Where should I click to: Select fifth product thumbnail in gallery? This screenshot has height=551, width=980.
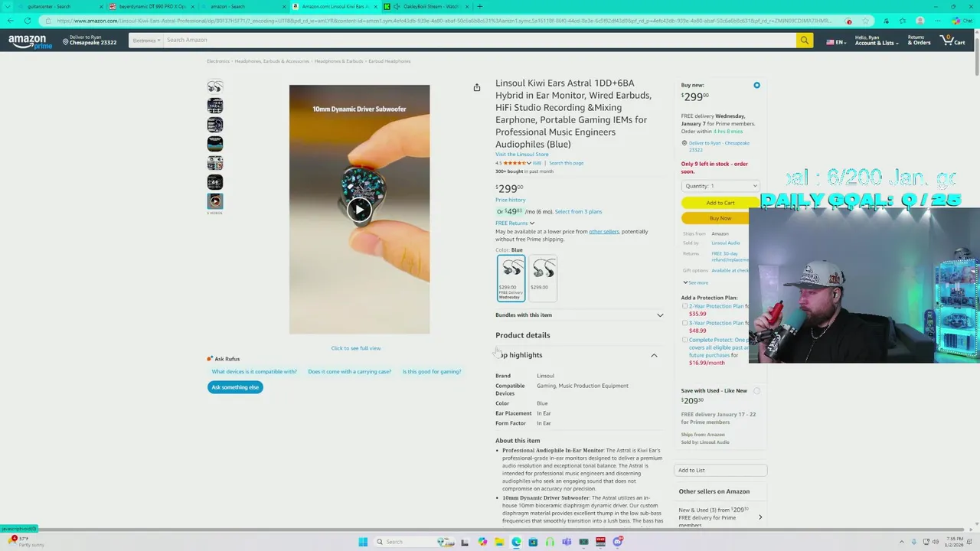(x=215, y=163)
